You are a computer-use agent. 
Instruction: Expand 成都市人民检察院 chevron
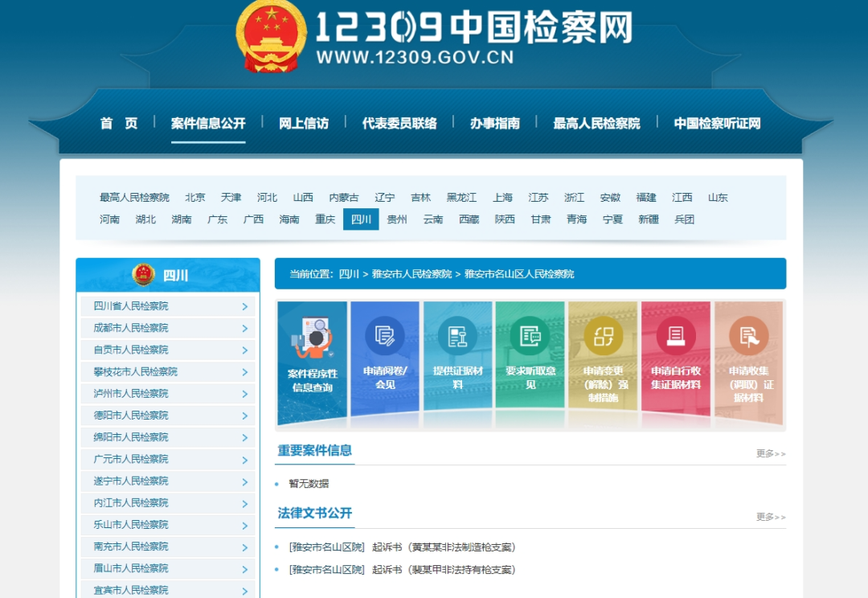244,329
